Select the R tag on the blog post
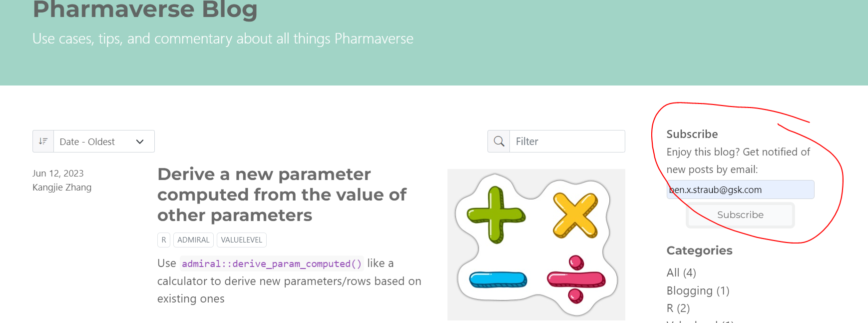 [x=164, y=240]
